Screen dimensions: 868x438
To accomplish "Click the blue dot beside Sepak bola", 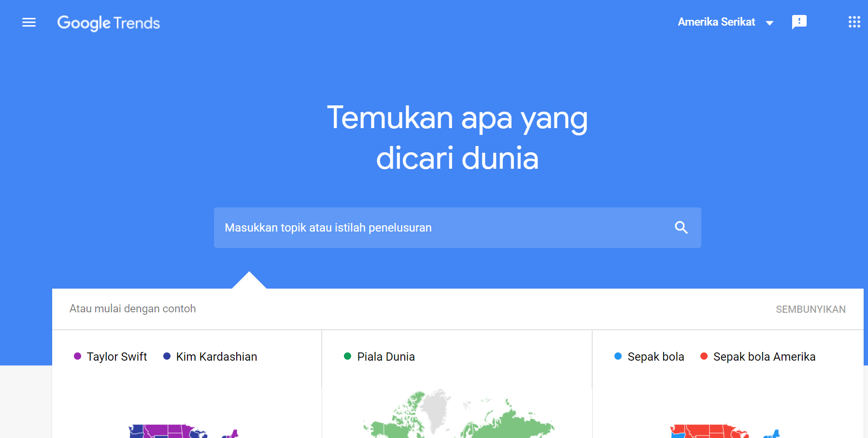I will point(618,356).
